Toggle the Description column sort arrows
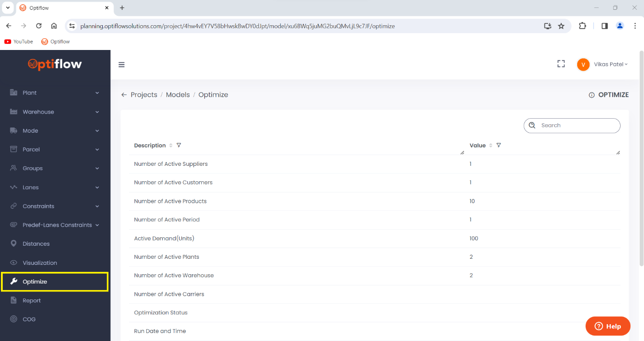 coord(171,145)
